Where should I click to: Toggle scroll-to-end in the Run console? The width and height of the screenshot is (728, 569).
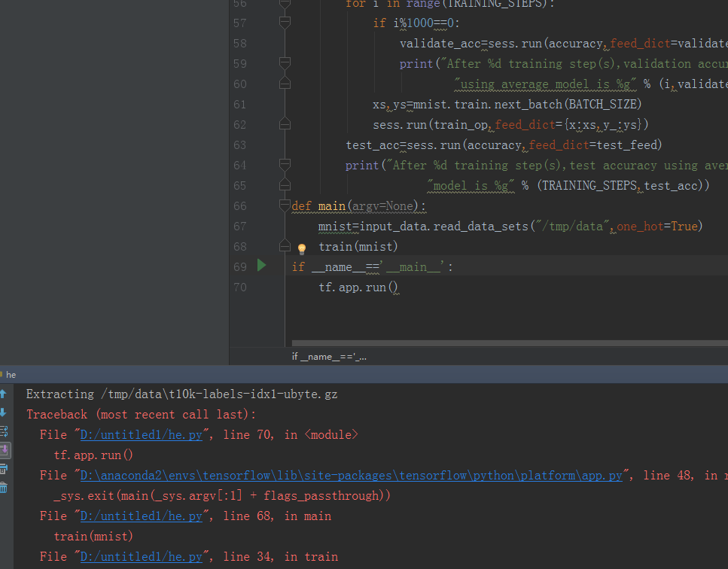pos(5,450)
